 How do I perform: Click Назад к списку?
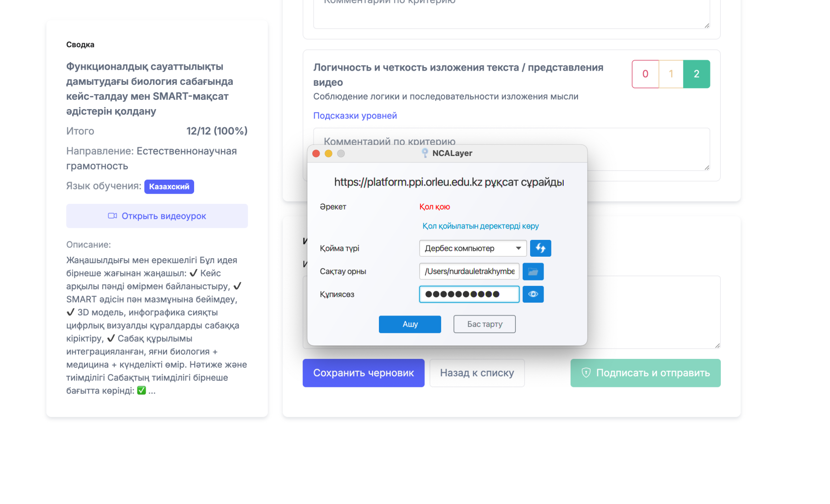point(477,373)
